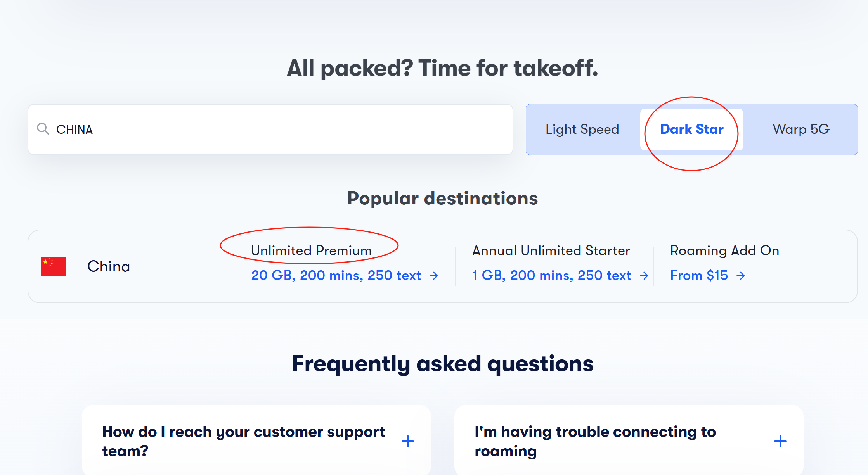This screenshot has width=868, height=475.
Task: Click the China flag icon
Action: coord(53,266)
